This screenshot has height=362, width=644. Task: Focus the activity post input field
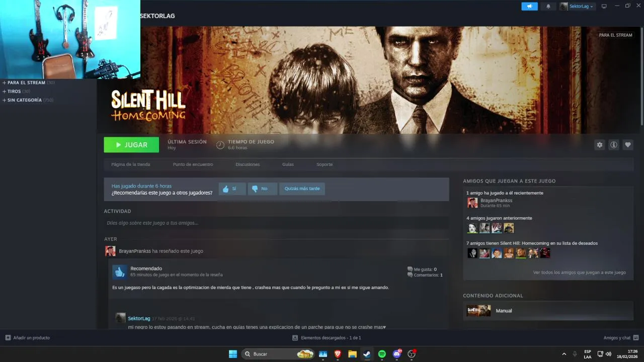pyautogui.click(x=276, y=223)
